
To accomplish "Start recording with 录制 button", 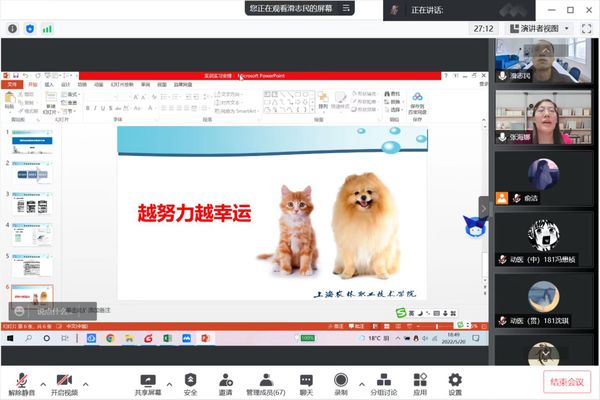I will (341, 383).
